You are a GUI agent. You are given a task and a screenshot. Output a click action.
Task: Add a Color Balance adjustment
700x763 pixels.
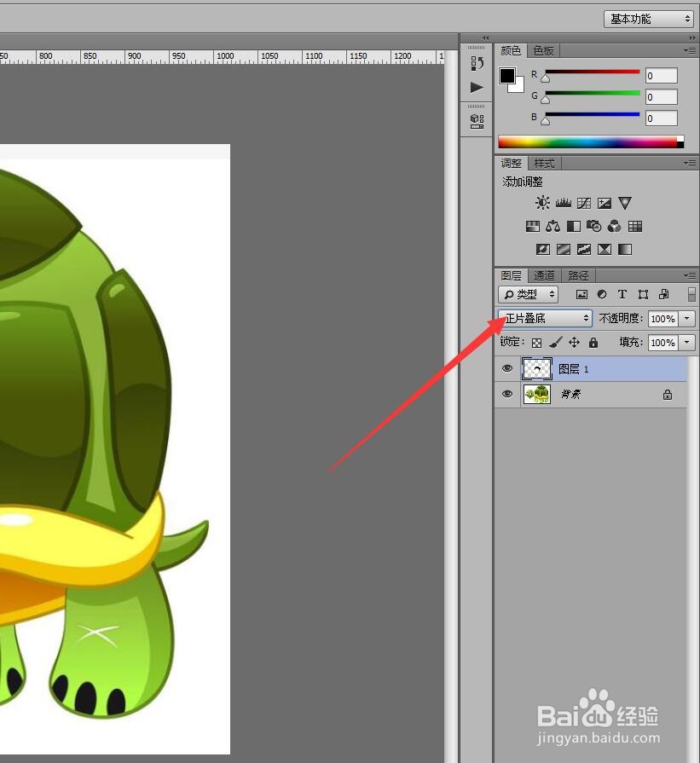(553, 226)
